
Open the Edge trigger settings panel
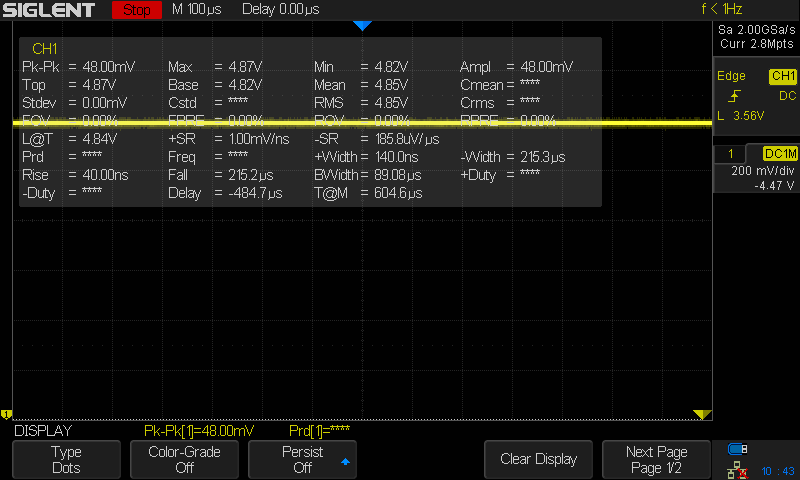pyautogui.click(x=733, y=76)
